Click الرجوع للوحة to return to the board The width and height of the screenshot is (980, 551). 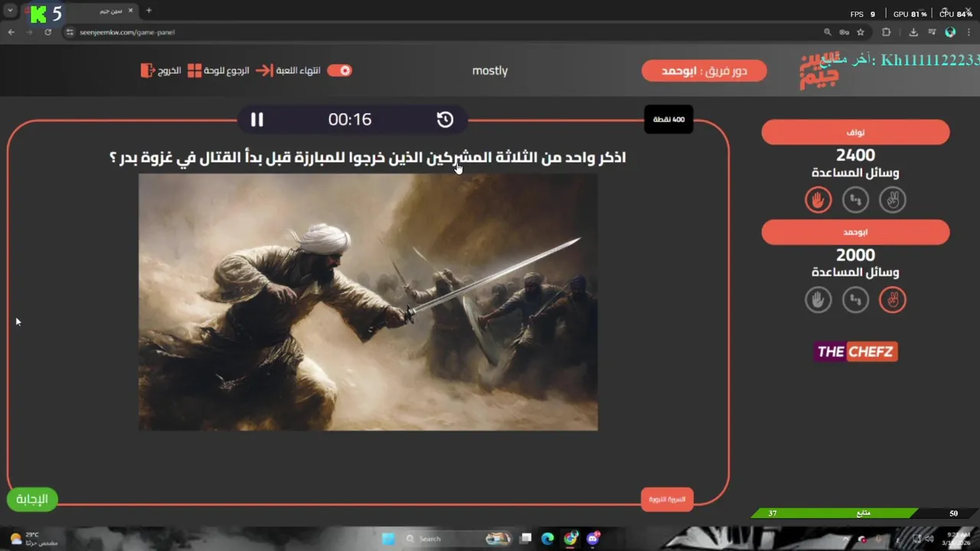tap(227, 70)
